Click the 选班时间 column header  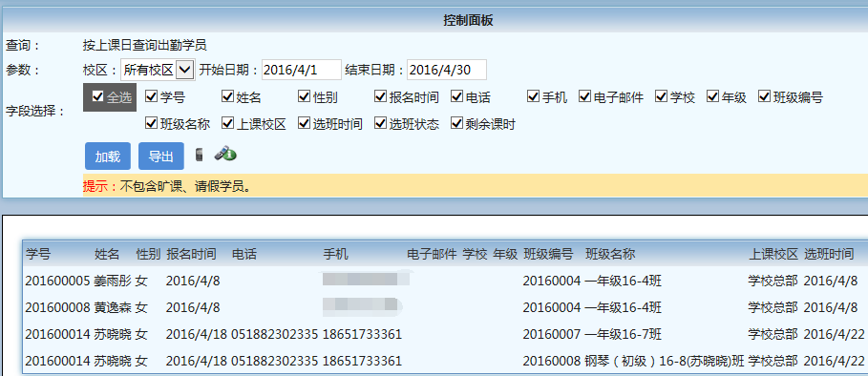pyautogui.click(x=829, y=255)
